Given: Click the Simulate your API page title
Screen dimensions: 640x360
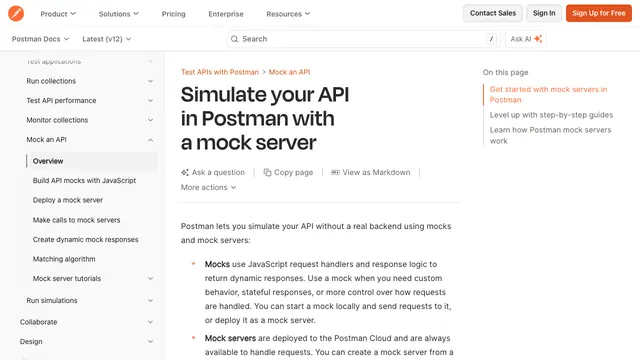Looking at the screenshot, I should (x=265, y=118).
